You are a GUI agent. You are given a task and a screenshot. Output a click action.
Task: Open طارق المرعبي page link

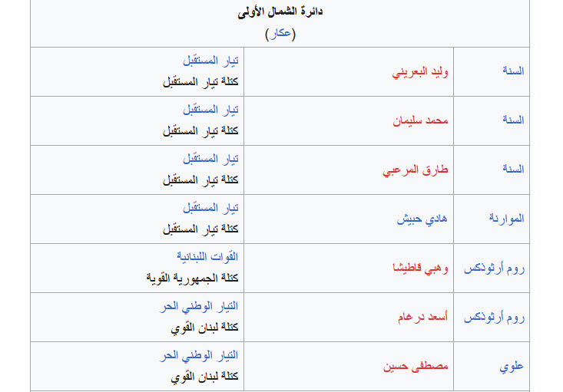(416, 170)
